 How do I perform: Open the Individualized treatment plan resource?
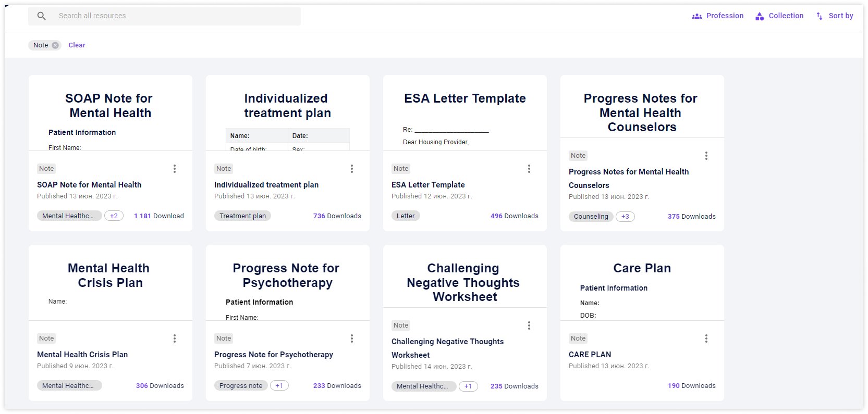click(266, 184)
